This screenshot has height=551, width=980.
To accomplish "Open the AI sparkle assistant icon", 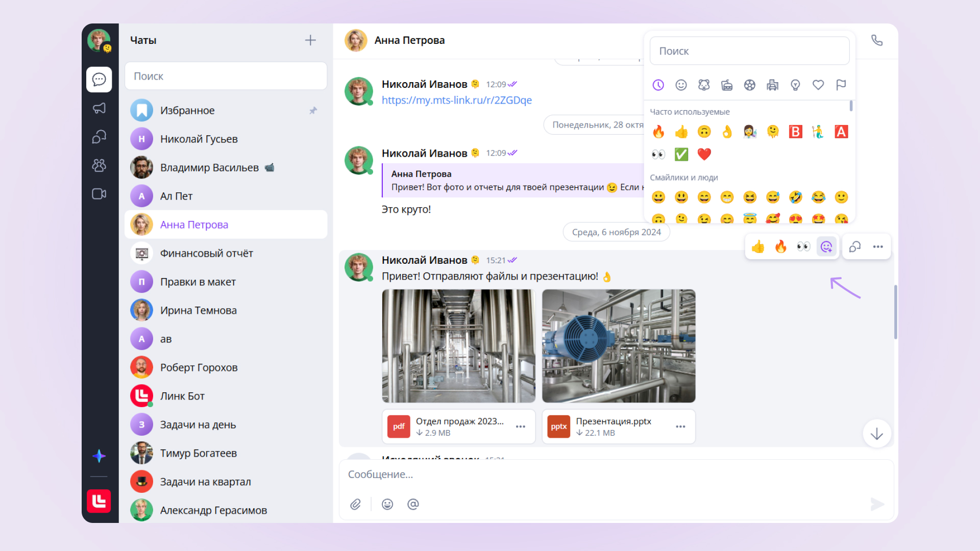I will tap(99, 456).
